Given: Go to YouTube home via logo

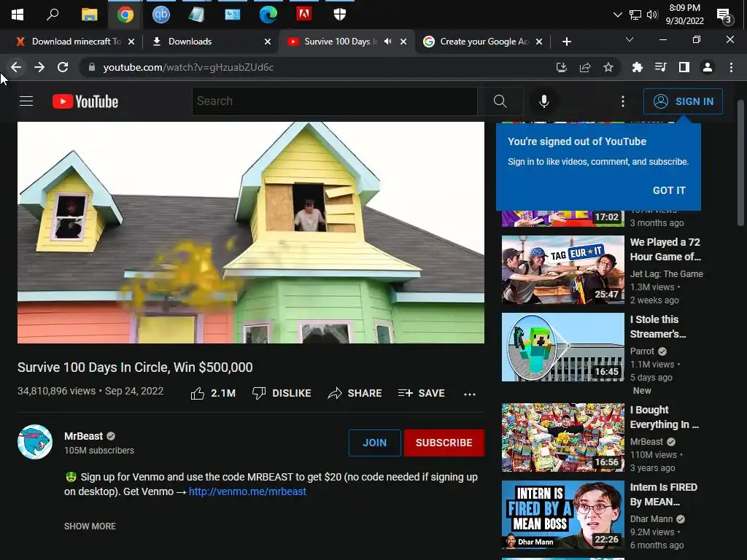Looking at the screenshot, I should tap(85, 101).
